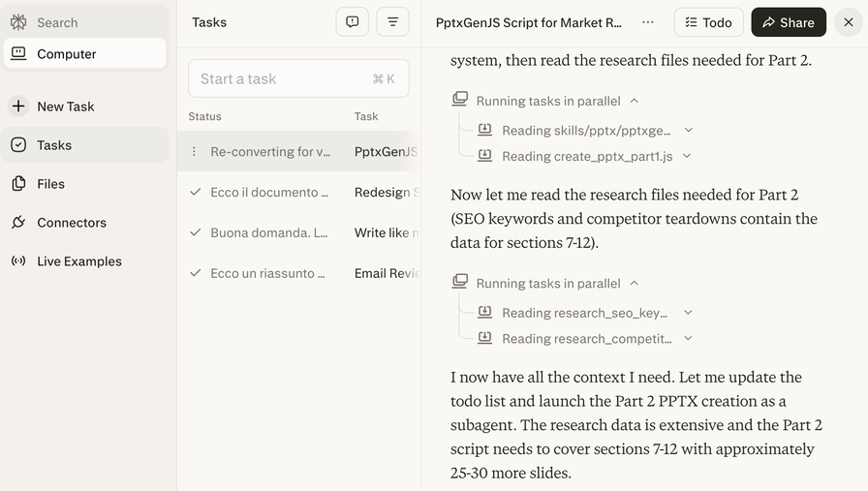Expand the Reading research_seo_key… step

[x=688, y=313]
